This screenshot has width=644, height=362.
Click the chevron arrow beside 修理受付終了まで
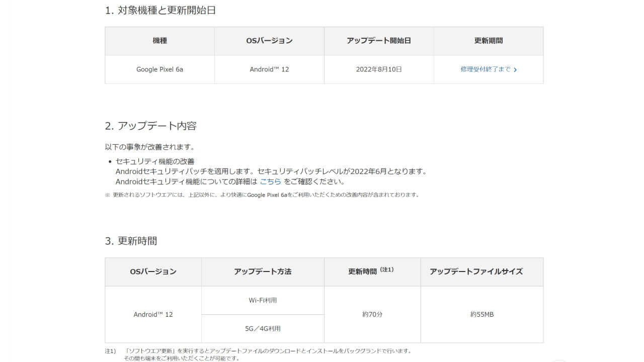pos(515,70)
